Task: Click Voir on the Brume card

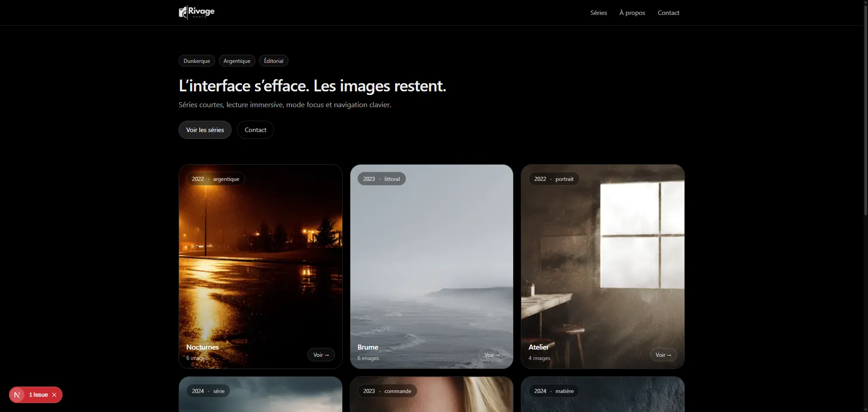Action: (x=492, y=354)
